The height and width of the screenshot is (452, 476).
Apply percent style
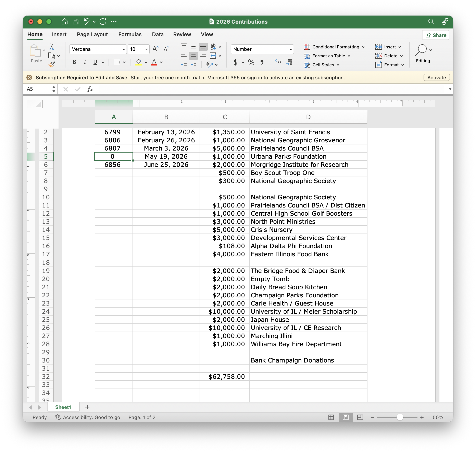click(251, 62)
